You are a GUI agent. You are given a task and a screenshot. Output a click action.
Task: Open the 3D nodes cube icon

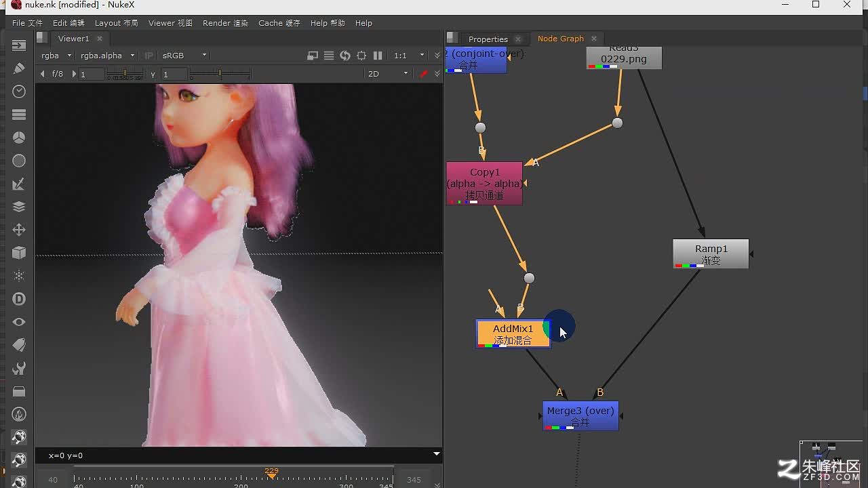pyautogui.click(x=19, y=253)
